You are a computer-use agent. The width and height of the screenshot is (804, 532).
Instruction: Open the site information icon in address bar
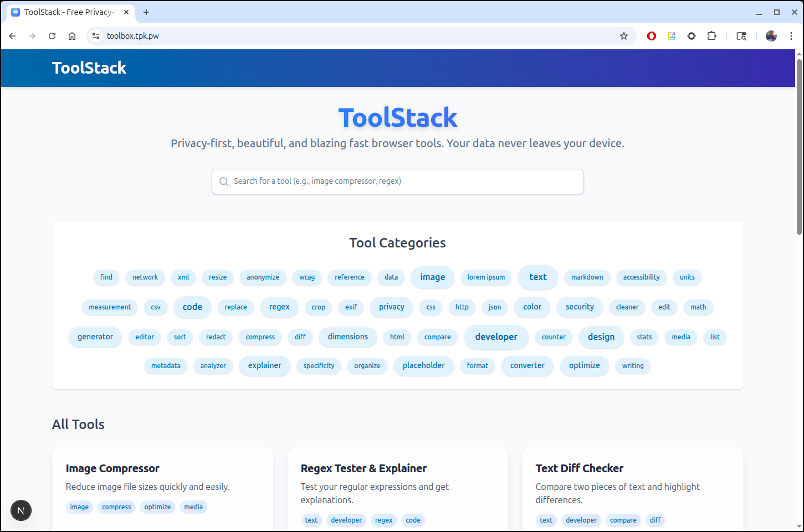(96, 36)
